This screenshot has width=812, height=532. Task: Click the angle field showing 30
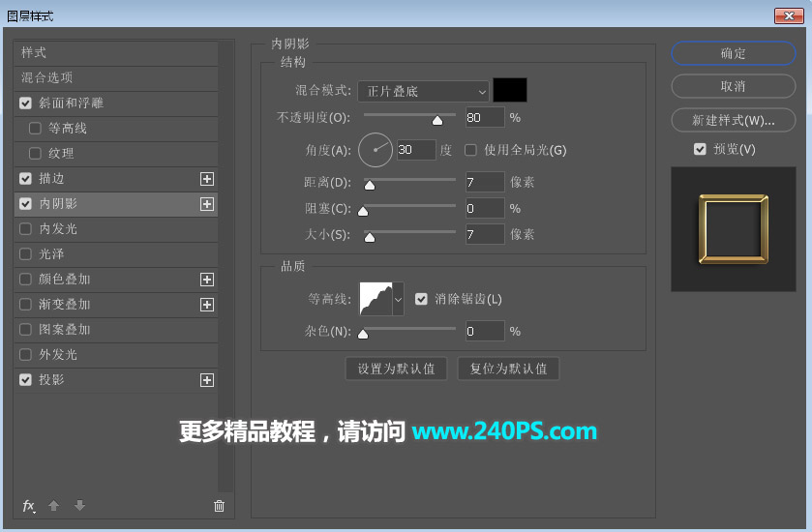click(416, 150)
